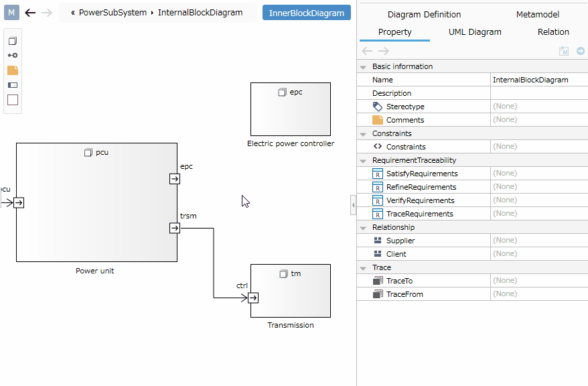Click the Comments orange note icon
The height and width of the screenshot is (386, 588).
coord(378,120)
